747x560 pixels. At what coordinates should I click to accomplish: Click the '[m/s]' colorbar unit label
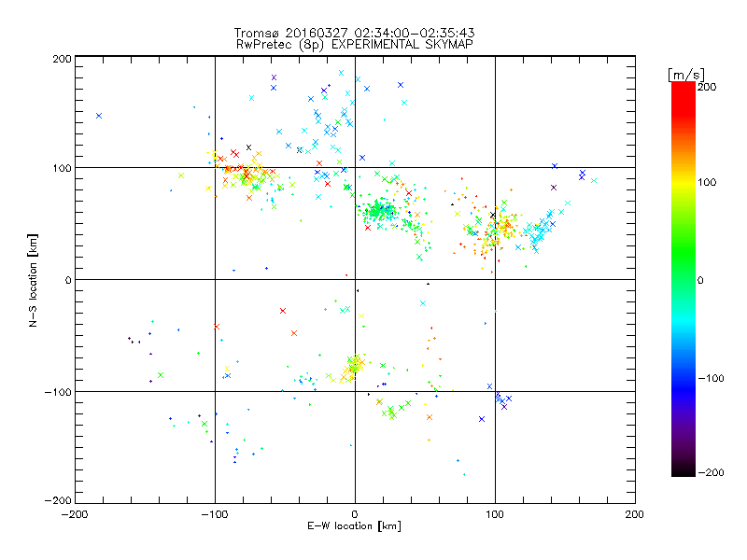(x=686, y=75)
